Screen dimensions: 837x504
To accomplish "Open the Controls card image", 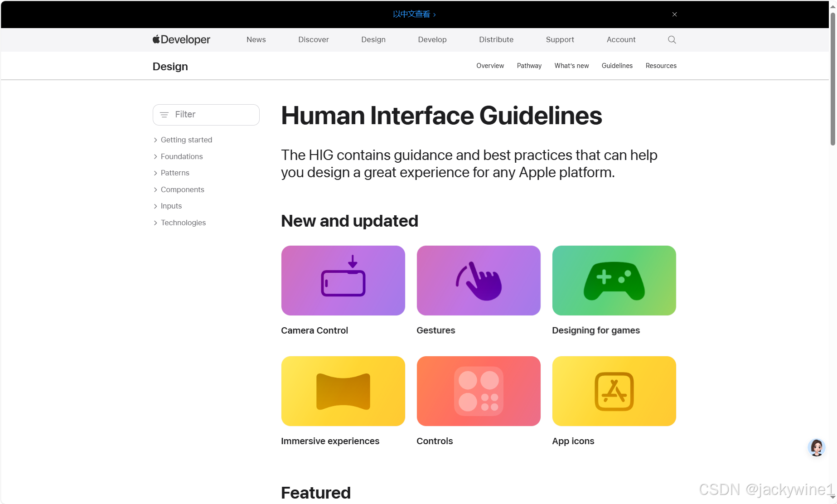I will pos(479,391).
